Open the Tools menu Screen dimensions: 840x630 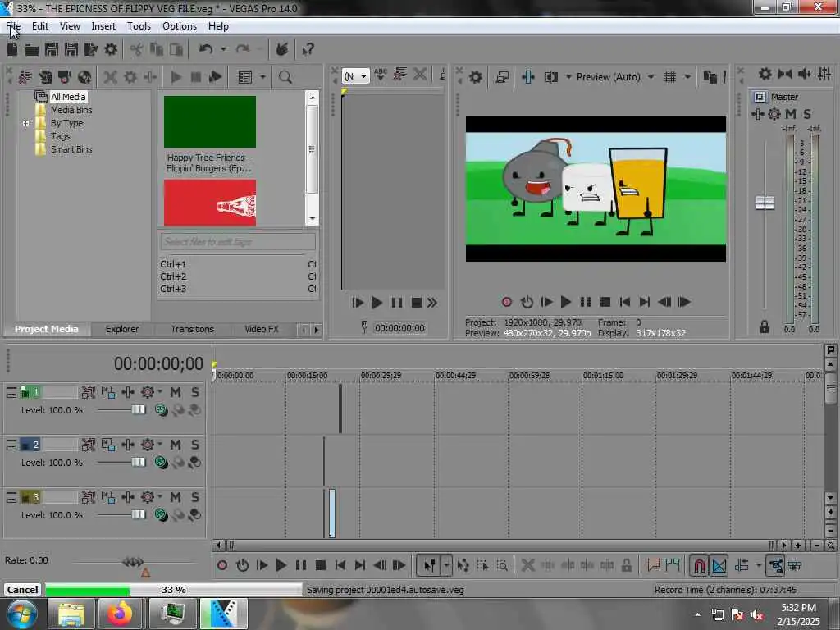139,25
